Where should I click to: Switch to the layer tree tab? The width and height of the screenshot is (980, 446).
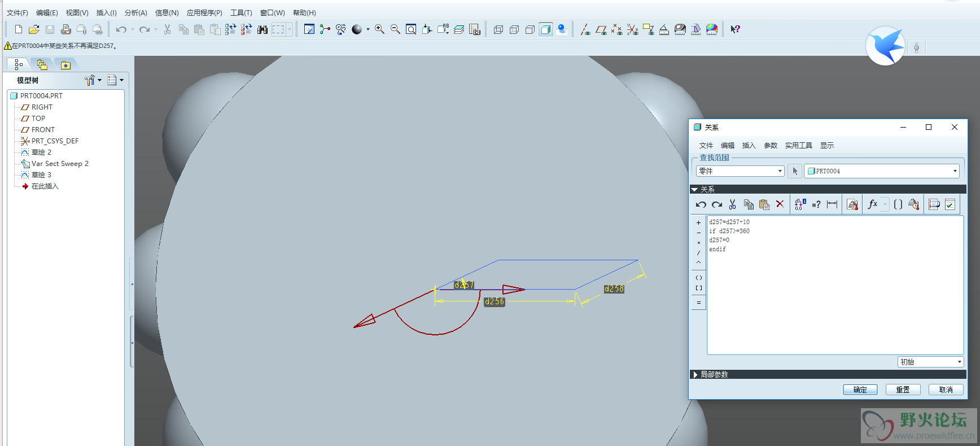point(42,65)
